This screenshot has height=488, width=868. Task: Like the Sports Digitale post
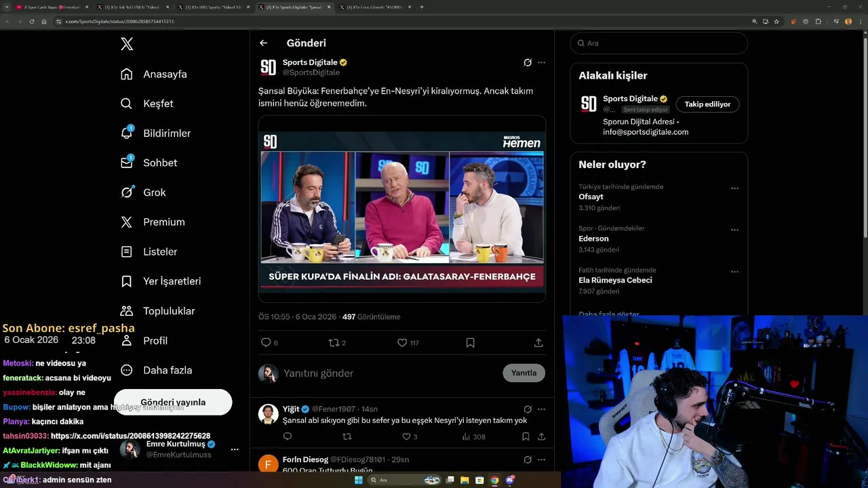coord(402,343)
